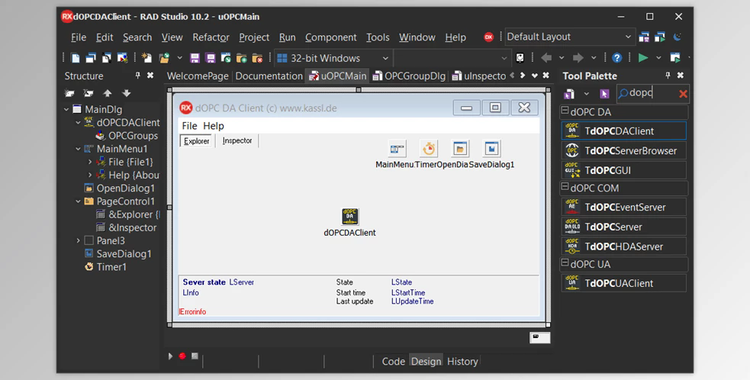Click the LUpdateTime label on form
750x380 pixels.
[412, 302]
